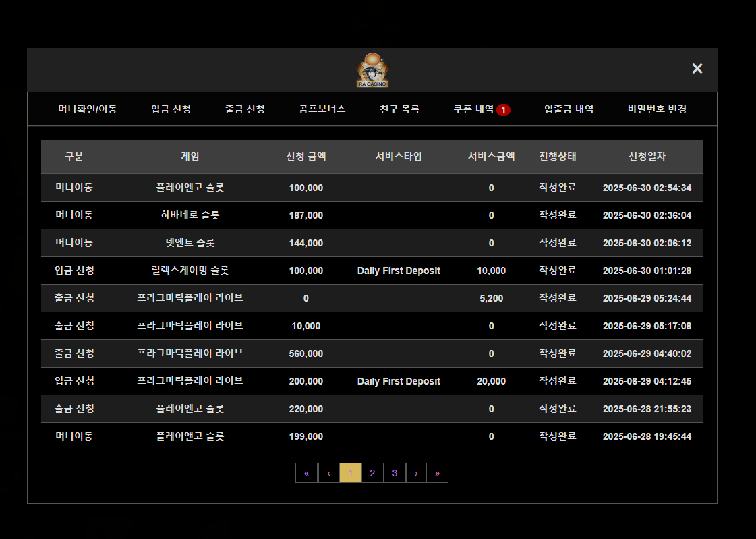Select the 하바네로 슬롯 transaction row
Image resolution: width=756 pixels, height=539 pixels.
coord(190,215)
